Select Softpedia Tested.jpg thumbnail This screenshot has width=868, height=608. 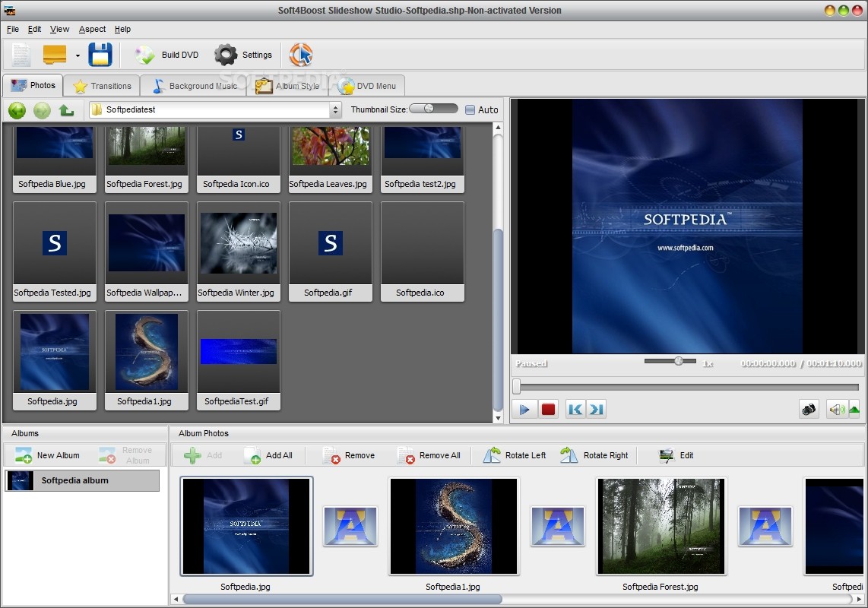[x=54, y=252]
